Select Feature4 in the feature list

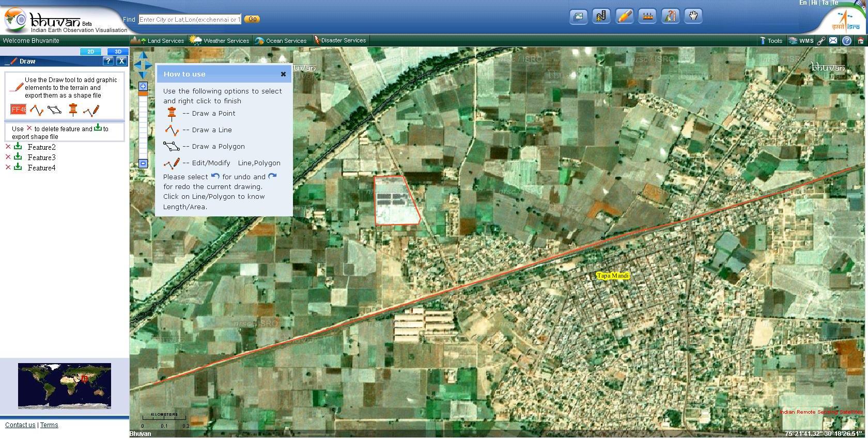[x=41, y=168]
